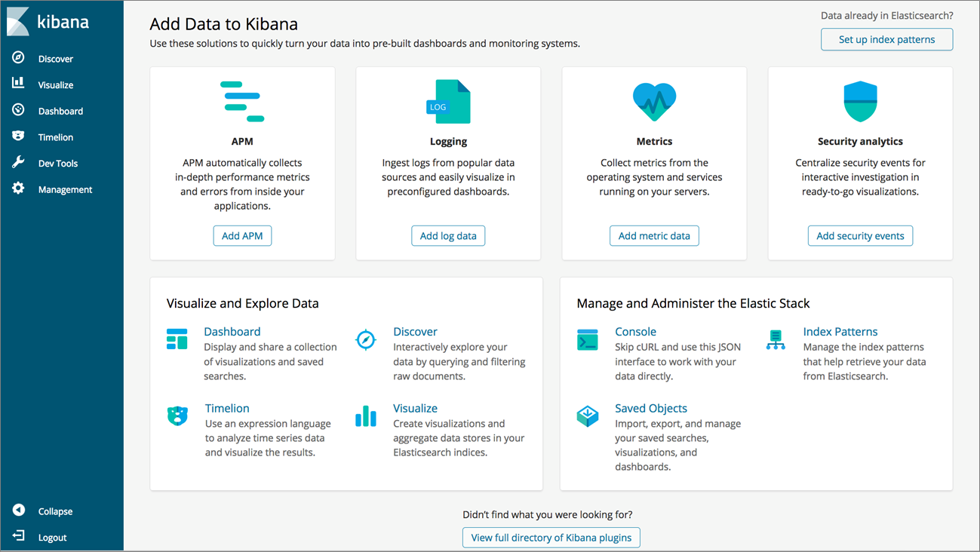
Task: Select the Discover compass icon in sidebar
Action: [x=18, y=58]
